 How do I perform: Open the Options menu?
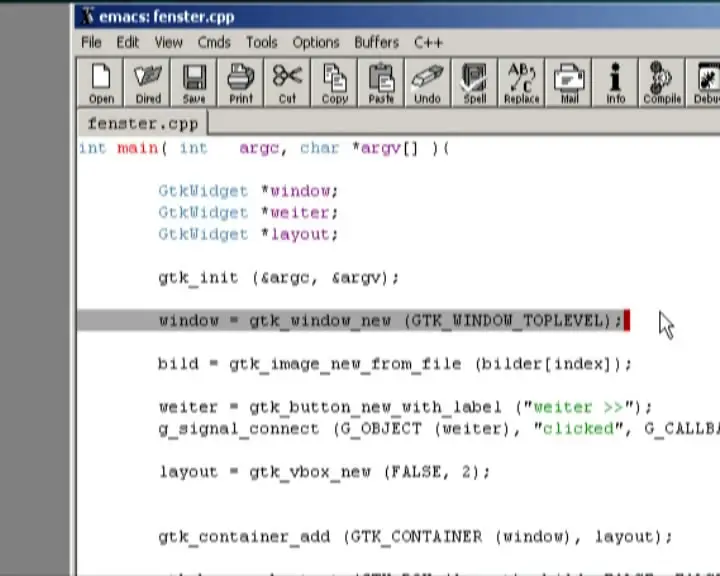(x=316, y=43)
